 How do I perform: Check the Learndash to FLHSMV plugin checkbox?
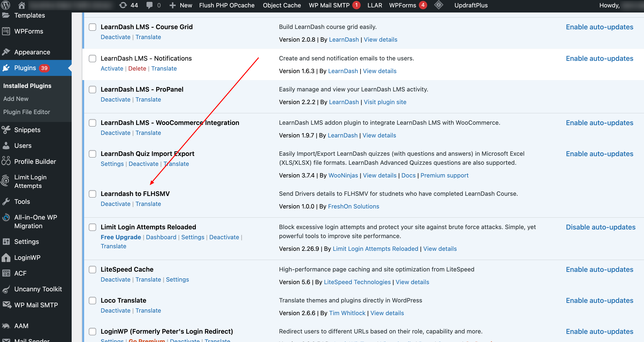92,194
